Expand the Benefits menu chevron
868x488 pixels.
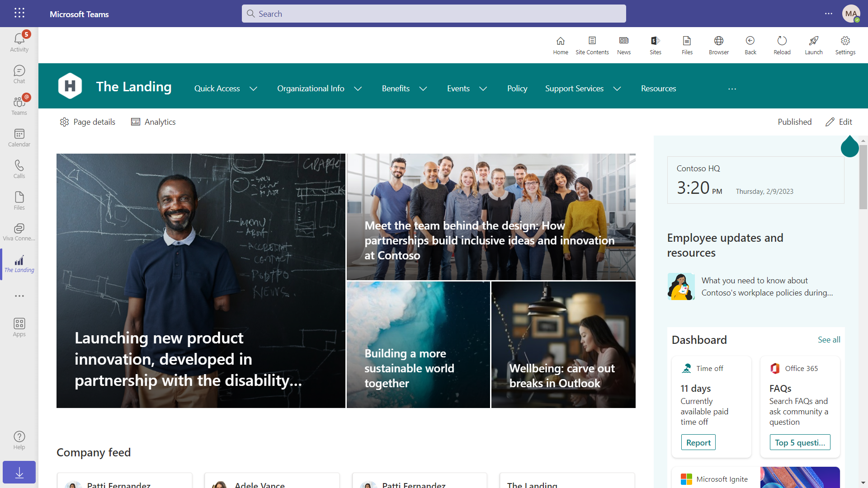coord(423,89)
